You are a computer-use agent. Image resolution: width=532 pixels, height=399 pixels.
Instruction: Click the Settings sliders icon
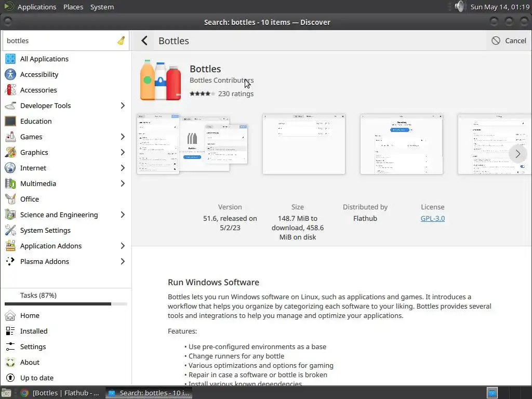point(10,347)
